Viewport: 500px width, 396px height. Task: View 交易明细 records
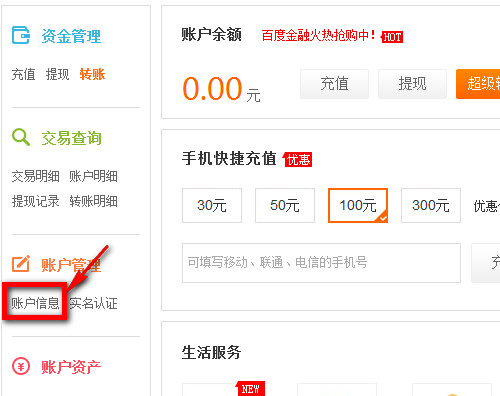point(35,176)
